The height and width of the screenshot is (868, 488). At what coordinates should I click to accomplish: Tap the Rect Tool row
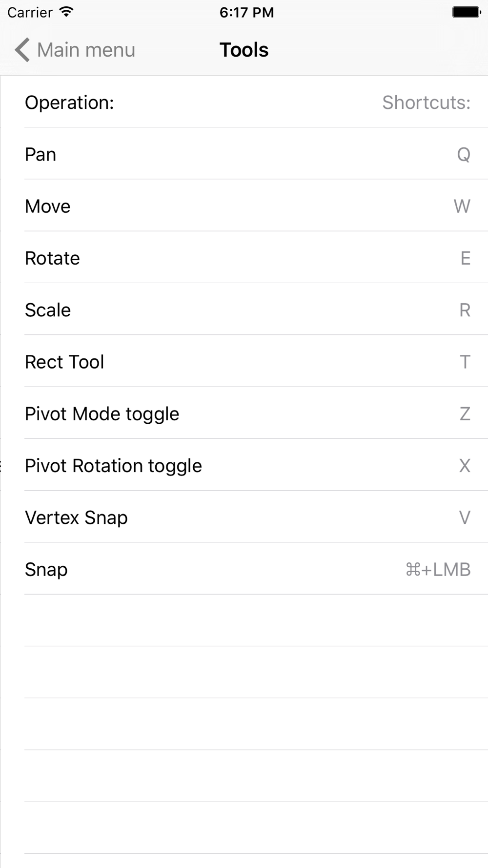pyautogui.click(x=244, y=361)
